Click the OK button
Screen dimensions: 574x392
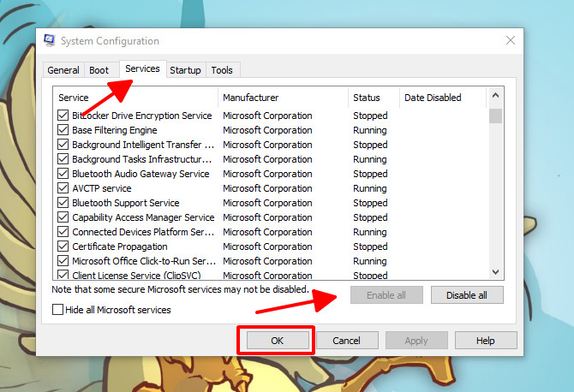277,341
